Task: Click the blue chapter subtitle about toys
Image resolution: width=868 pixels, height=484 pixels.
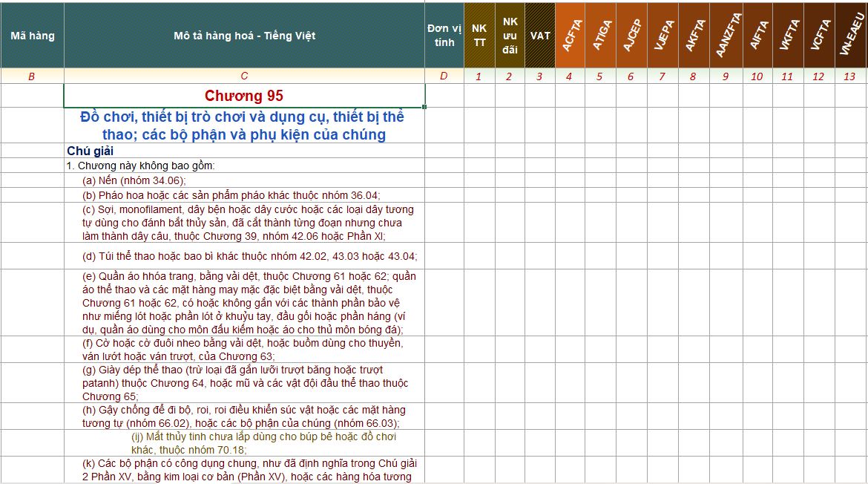Action: pyautogui.click(x=244, y=126)
